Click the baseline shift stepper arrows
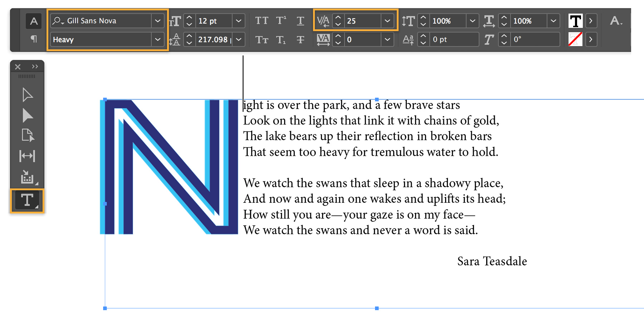This screenshot has width=644, height=315. pos(423,39)
